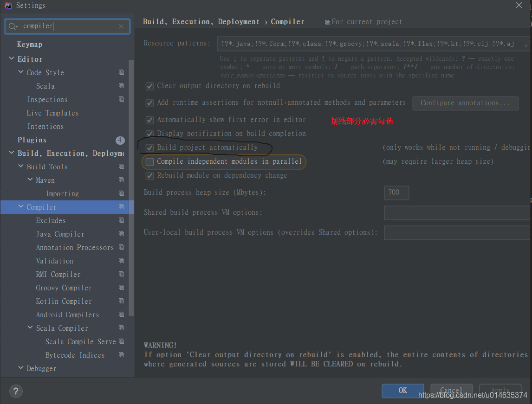This screenshot has width=532, height=404.
Task: Collapse the Compiler tree node
Action: coord(21,206)
